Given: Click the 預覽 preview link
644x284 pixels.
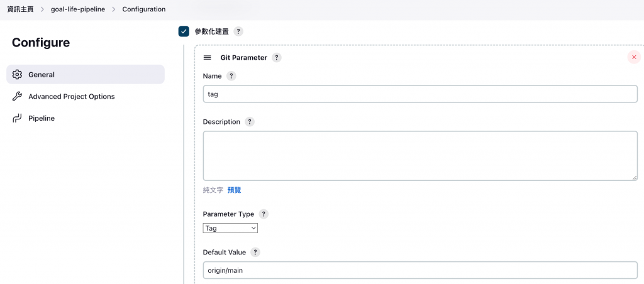Looking at the screenshot, I should (x=234, y=190).
